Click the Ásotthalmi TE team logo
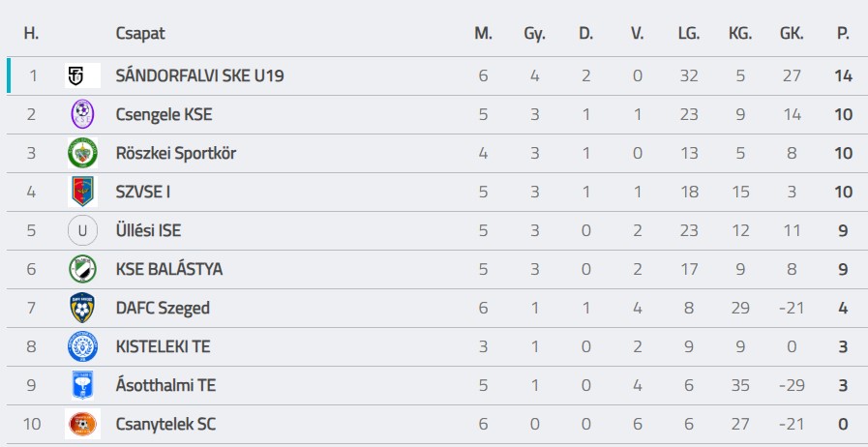This screenshot has width=868, height=447. pyautogui.click(x=82, y=385)
